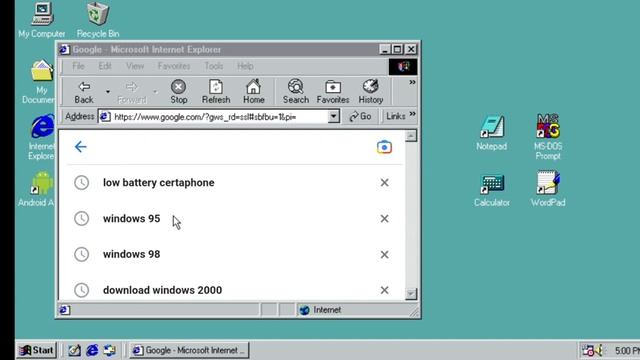Open MS-DOS Prompt shortcut
The width and height of the screenshot is (640, 360).
click(548, 137)
